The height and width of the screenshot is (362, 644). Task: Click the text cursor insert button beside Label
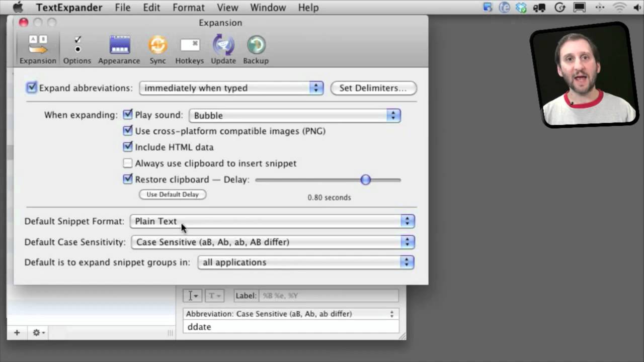(x=193, y=296)
